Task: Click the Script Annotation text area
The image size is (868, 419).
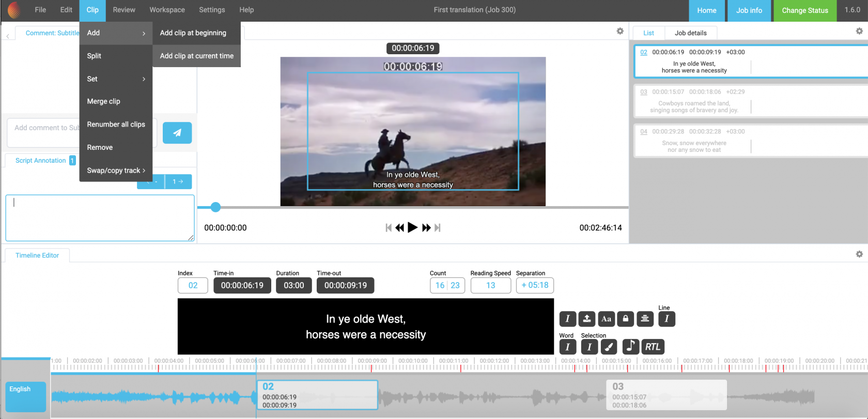Action: [x=100, y=218]
